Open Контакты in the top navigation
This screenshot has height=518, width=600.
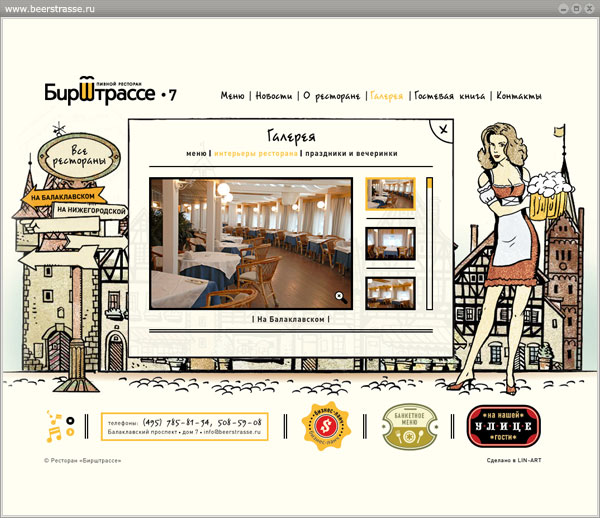[x=519, y=96]
